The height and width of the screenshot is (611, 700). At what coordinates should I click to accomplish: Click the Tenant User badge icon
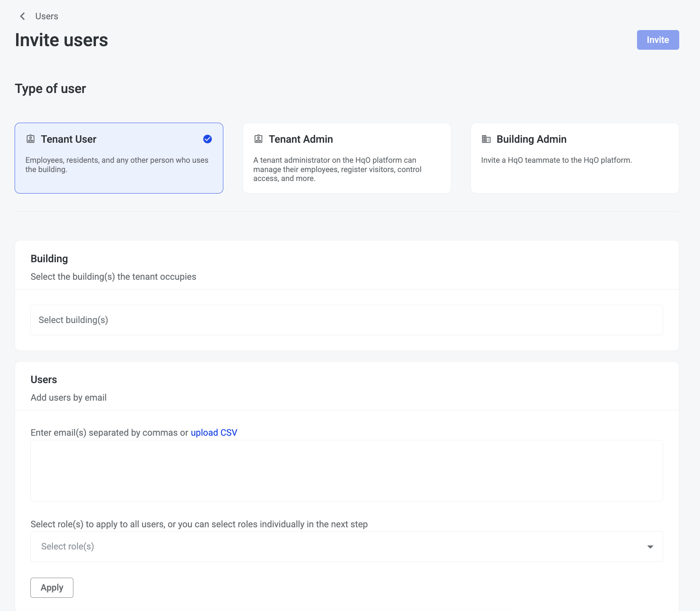coord(31,139)
